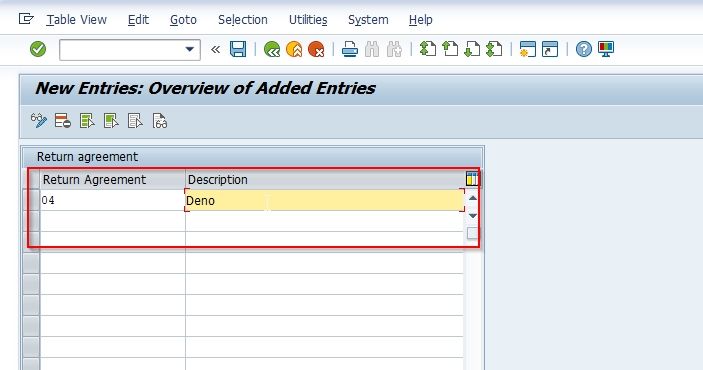Screen dimensions: 703x370
Task: Exit using the yellow Exit icon
Action: pyautogui.click(x=294, y=49)
